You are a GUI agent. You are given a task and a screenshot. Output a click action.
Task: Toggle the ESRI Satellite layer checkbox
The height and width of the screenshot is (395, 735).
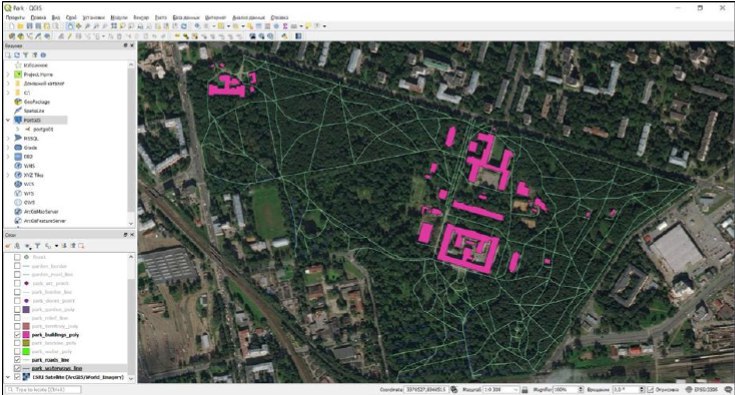pos(17,377)
